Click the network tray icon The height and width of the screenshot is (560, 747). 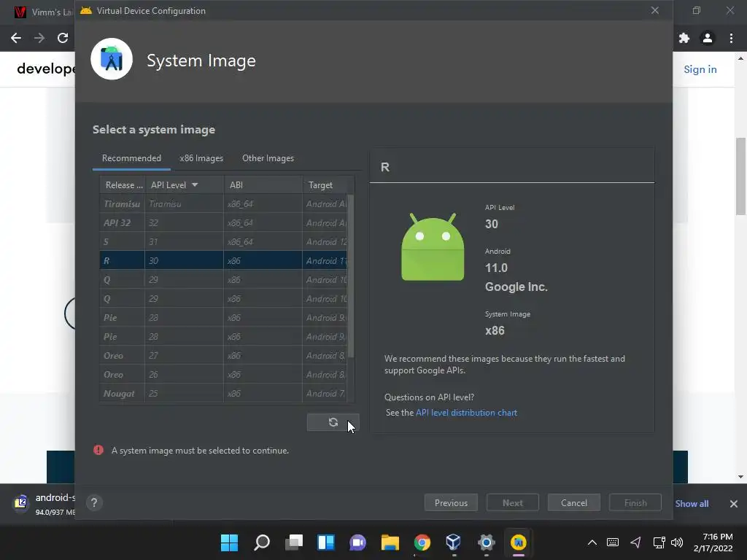pyautogui.click(x=659, y=542)
